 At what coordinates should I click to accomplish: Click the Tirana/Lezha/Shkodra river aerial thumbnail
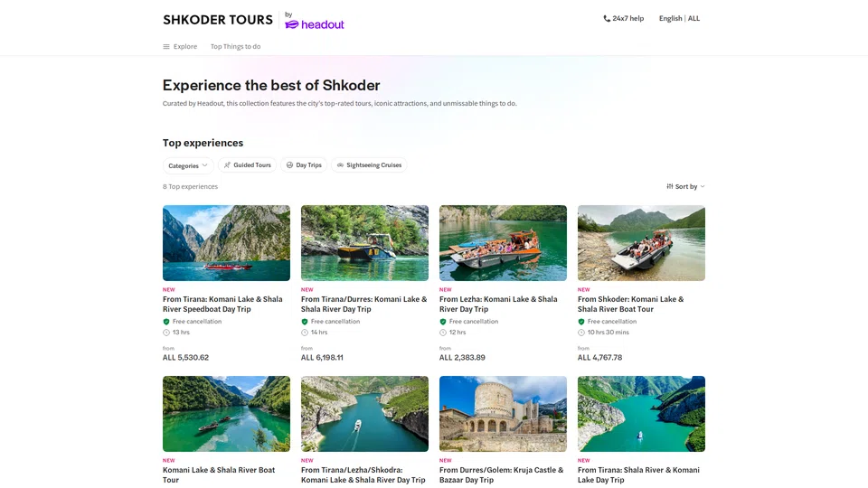pos(364,414)
